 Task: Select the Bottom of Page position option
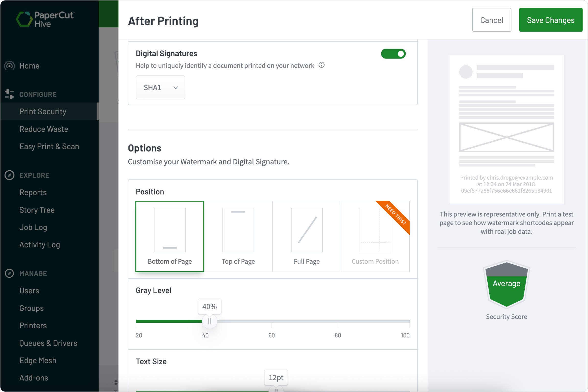(x=169, y=236)
